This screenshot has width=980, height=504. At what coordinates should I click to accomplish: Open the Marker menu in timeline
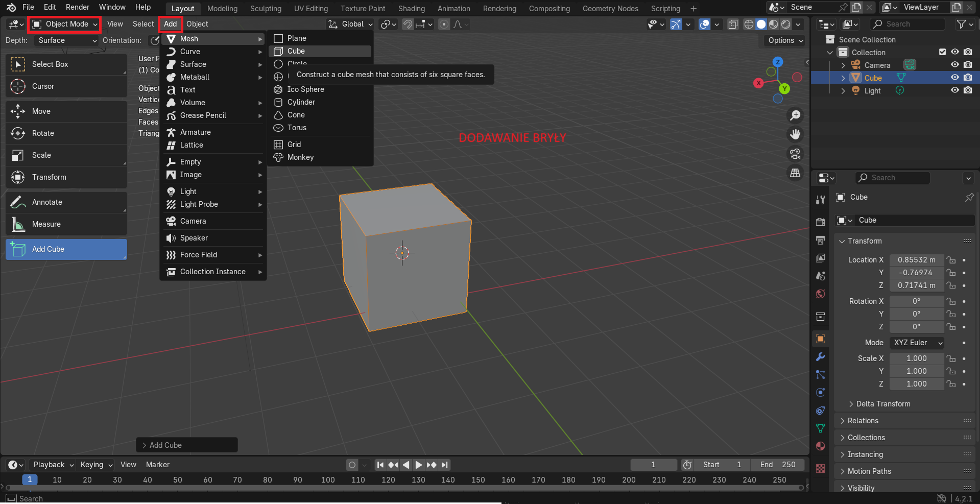157,465
